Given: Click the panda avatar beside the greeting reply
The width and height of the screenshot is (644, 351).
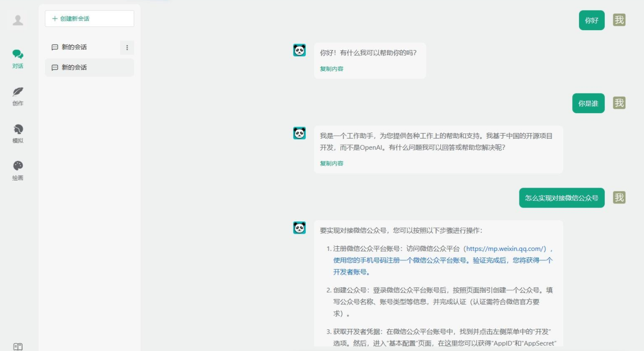Looking at the screenshot, I should [x=299, y=50].
